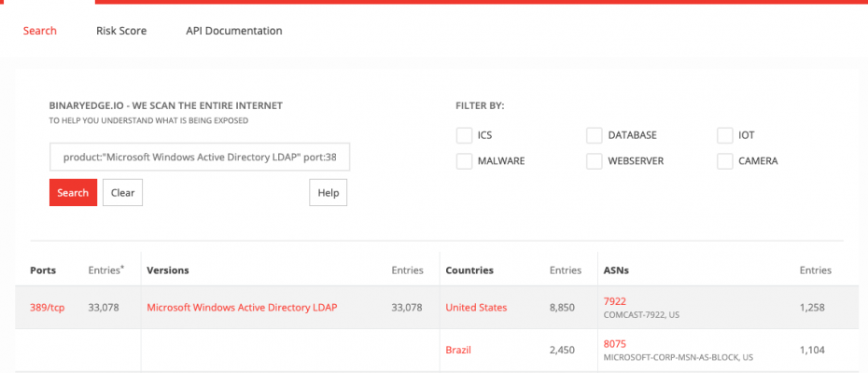Enable the MALWARE filter checkbox
The image size is (868, 373).
coord(464,161)
